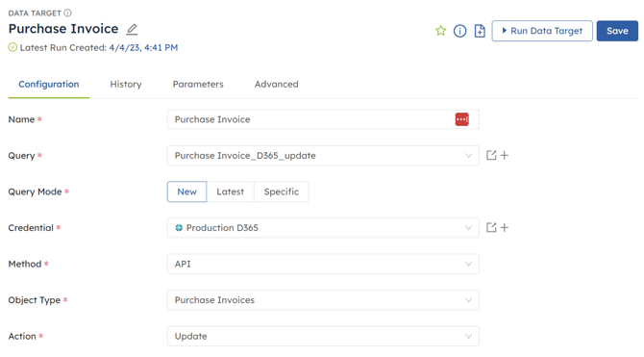This screenshot has height=357, width=644.
Task: Click the document-plus icon in header
Action: point(480,31)
